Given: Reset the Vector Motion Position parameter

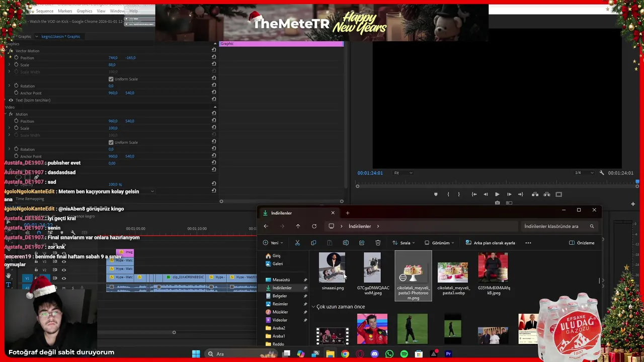Looking at the screenshot, I should (x=214, y=57).
